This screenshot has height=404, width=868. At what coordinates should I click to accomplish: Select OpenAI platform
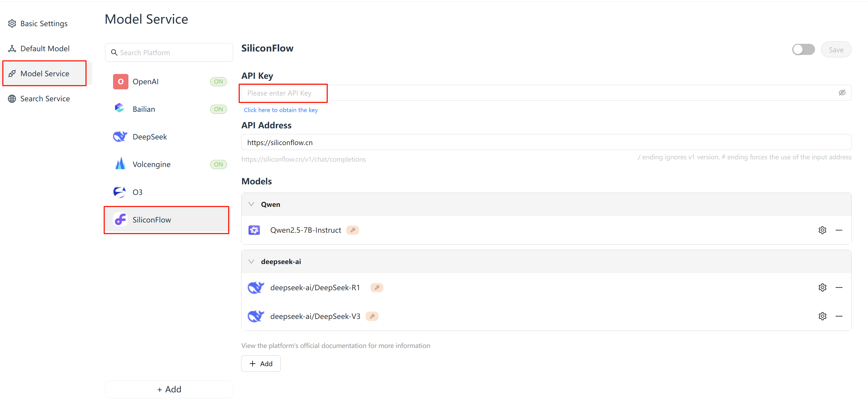[x=169, y=81]
